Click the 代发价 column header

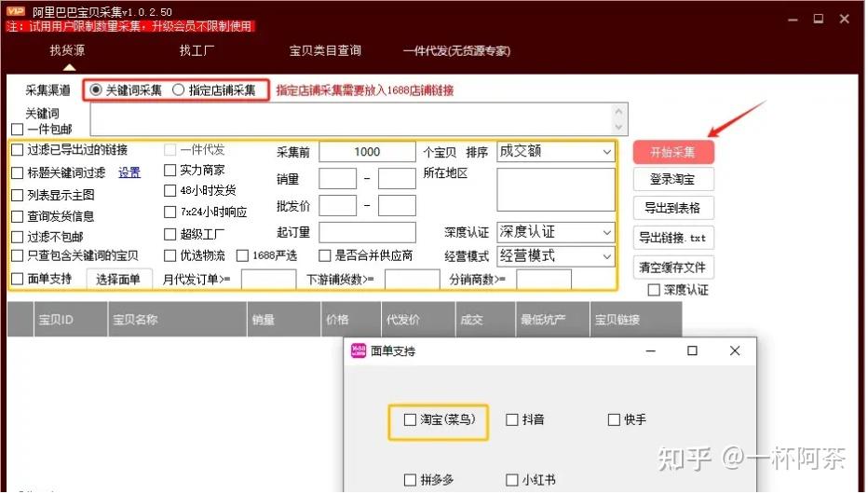[x=418, y=320]
